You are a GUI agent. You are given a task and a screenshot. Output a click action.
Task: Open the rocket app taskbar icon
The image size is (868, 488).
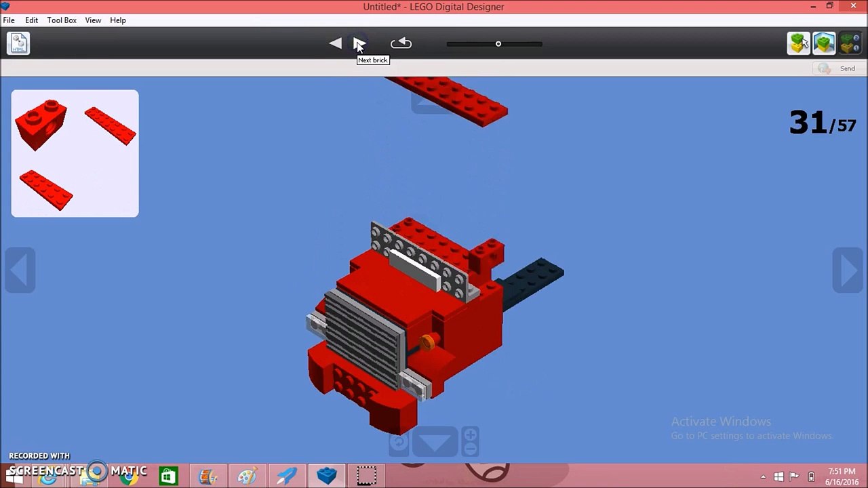[287, 476]
